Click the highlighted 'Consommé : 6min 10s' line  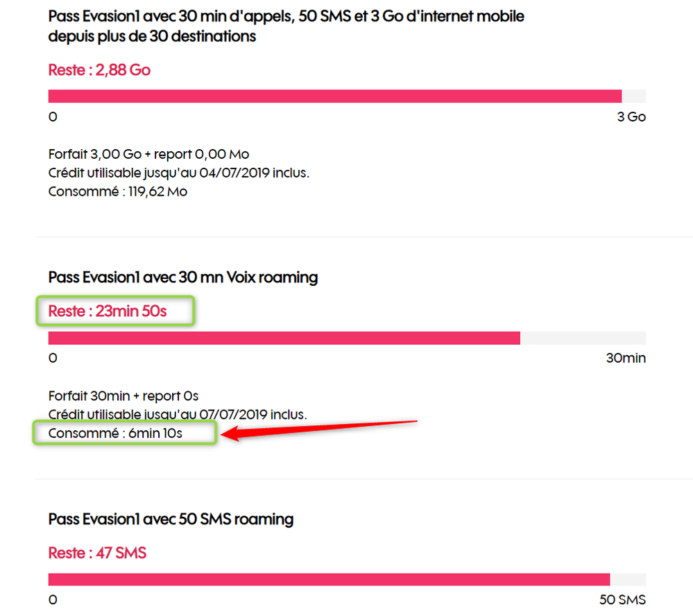click(x=114, y=432)
